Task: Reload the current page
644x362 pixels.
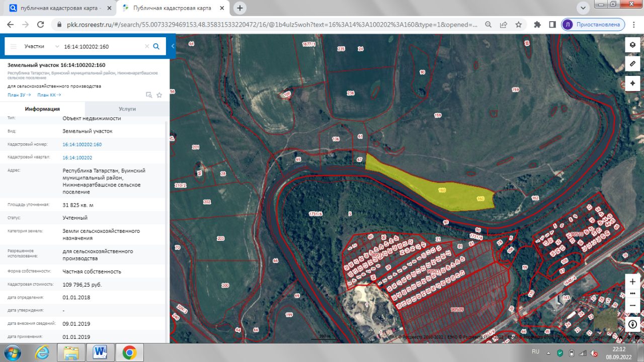Action: [x=41, y=24]
